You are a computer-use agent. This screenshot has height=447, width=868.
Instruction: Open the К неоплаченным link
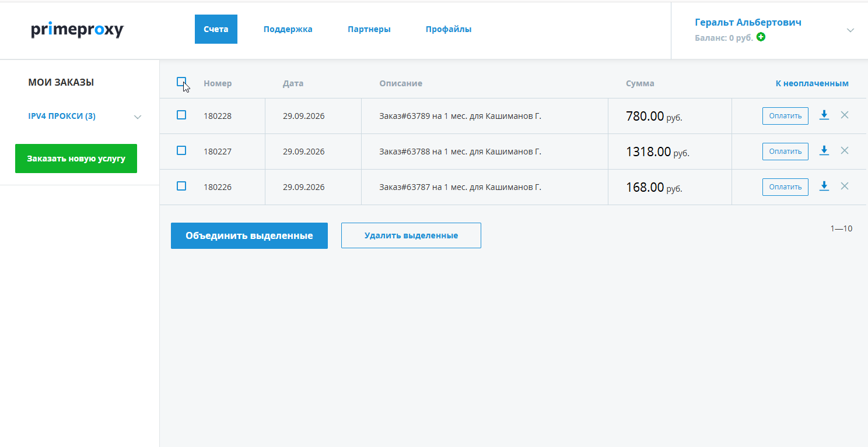[812, 83]
